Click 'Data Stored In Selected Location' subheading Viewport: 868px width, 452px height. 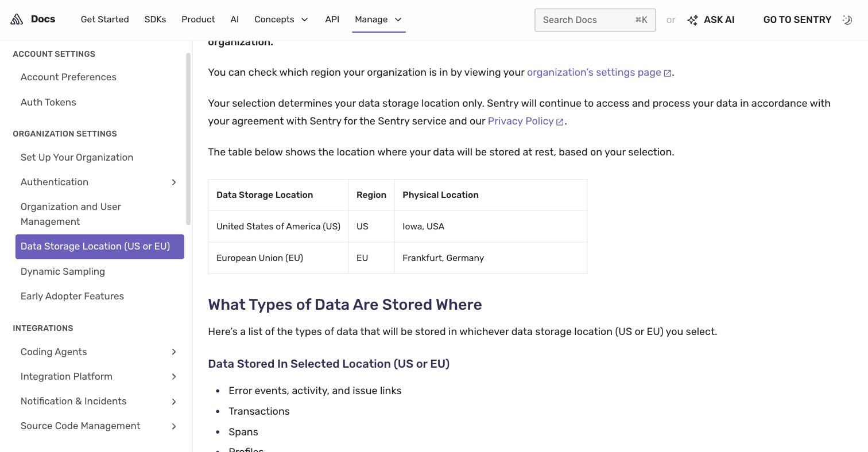[328, 364]
